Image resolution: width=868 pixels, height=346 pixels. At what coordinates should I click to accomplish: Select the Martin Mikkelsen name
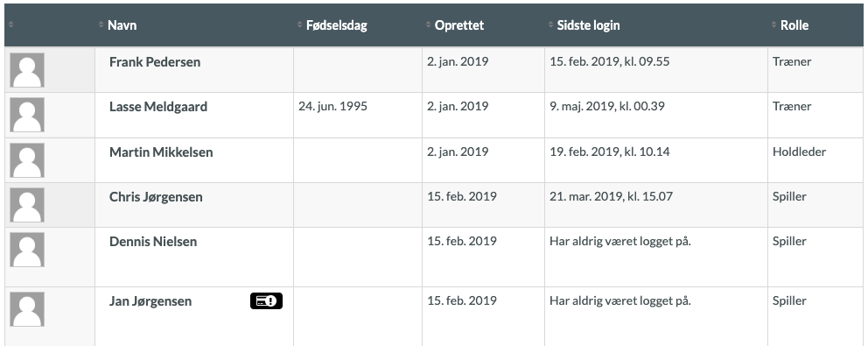[161, 152]
